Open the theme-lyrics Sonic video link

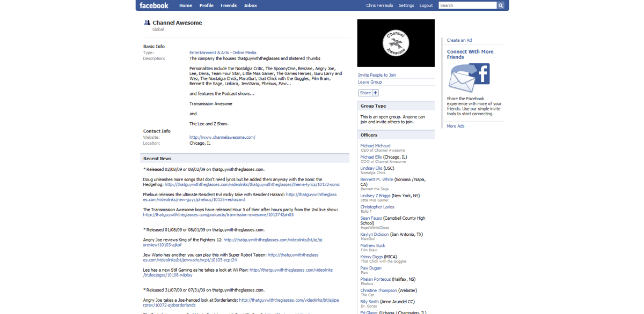pos(252,184)
